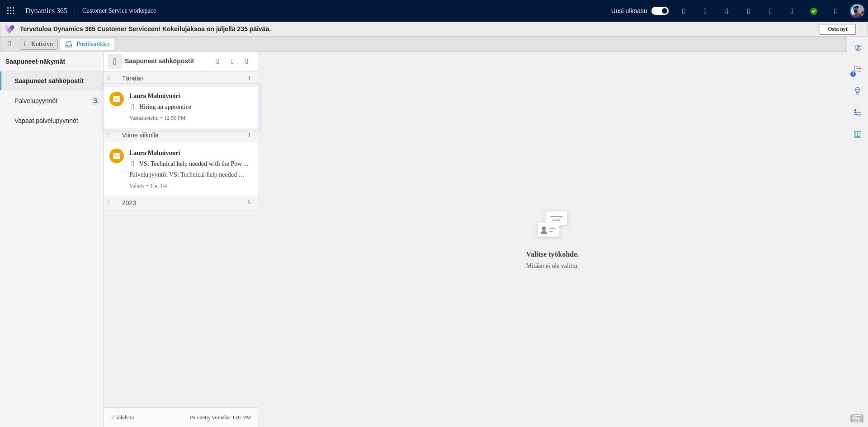Open the user profile avatar
Screen dimensions: 868x427
click(x=857, y=11)
